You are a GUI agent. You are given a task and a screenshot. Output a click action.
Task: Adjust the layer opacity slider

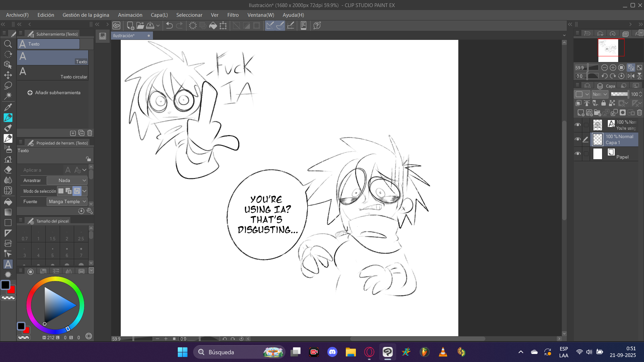pos(619,95)
